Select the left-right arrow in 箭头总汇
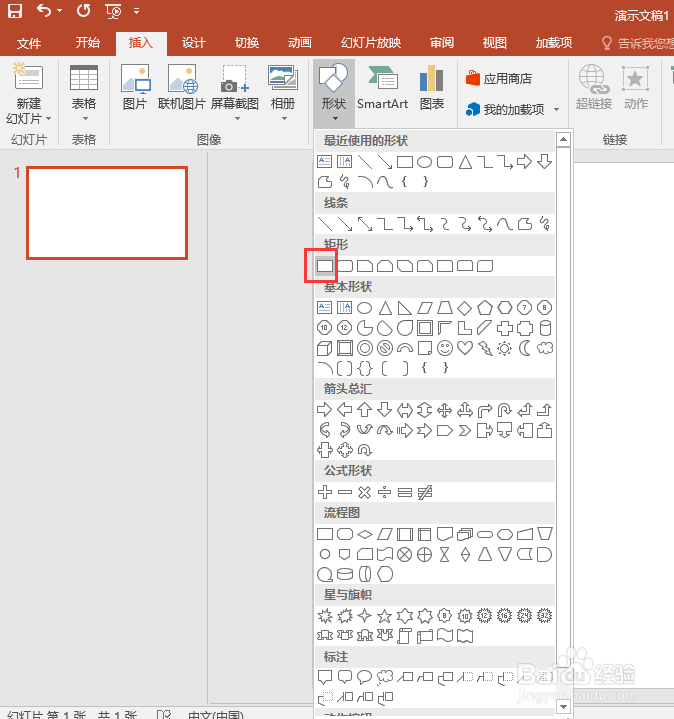Screen dimensions: 674x719 (404, 410)
